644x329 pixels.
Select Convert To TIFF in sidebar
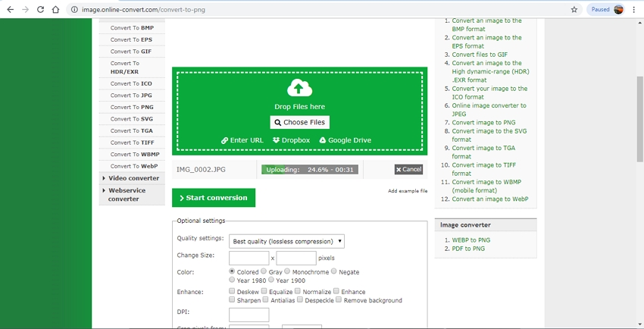(133, 143)
